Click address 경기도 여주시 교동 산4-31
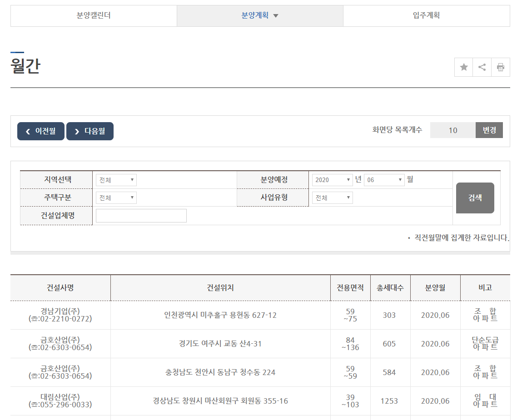Screen dimensions: 517x420 tap(220, 344)
